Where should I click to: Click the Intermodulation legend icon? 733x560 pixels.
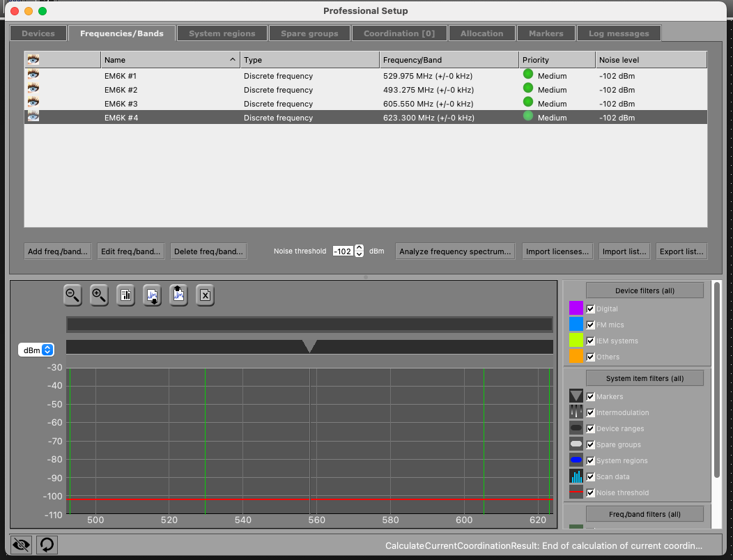pos(576,412)
